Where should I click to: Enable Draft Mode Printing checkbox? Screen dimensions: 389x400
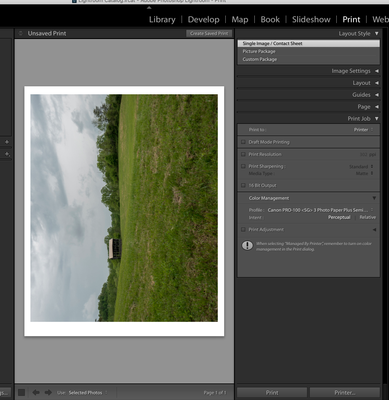[x=243, y=142]
